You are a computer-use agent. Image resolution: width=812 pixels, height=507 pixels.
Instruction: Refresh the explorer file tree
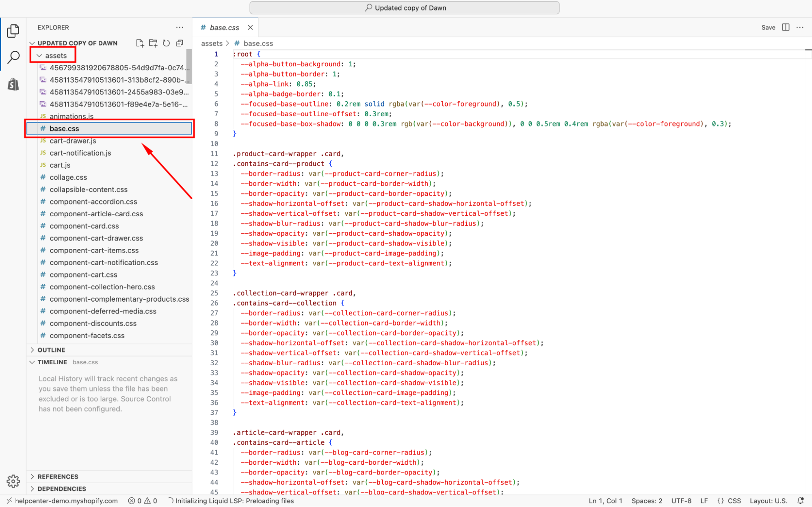[x=167, y=43]
